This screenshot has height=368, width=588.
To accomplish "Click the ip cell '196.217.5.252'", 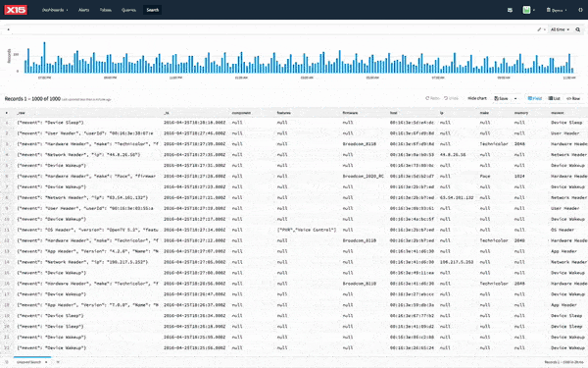I will tap(457, 262).
